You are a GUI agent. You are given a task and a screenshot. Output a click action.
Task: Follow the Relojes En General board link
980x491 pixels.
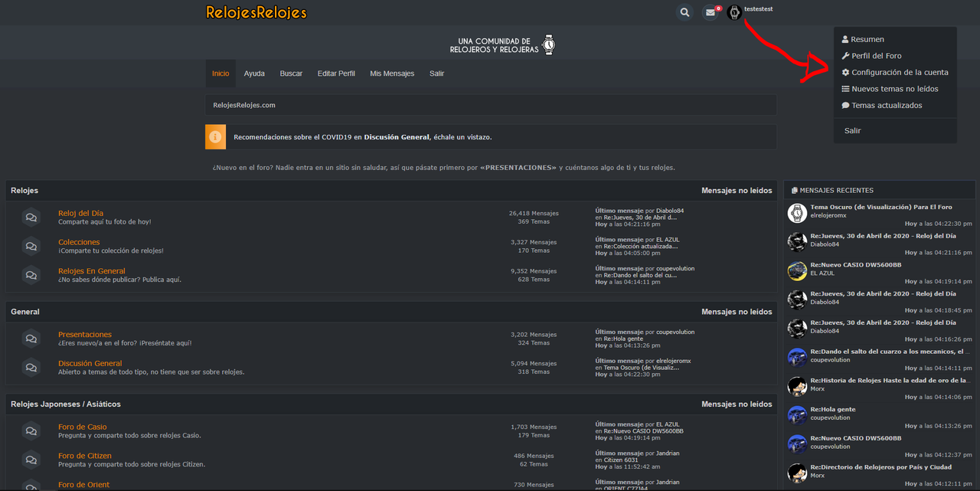click(92, 270)
